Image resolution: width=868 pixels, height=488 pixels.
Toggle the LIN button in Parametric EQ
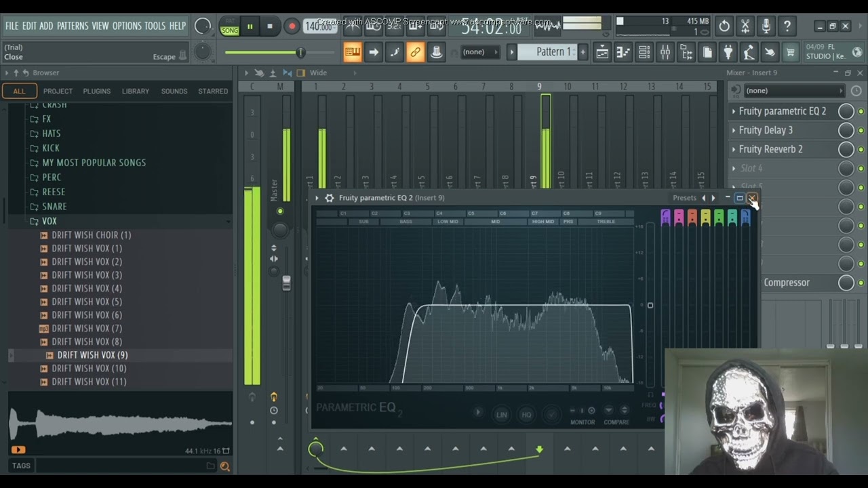pos(502,415)
